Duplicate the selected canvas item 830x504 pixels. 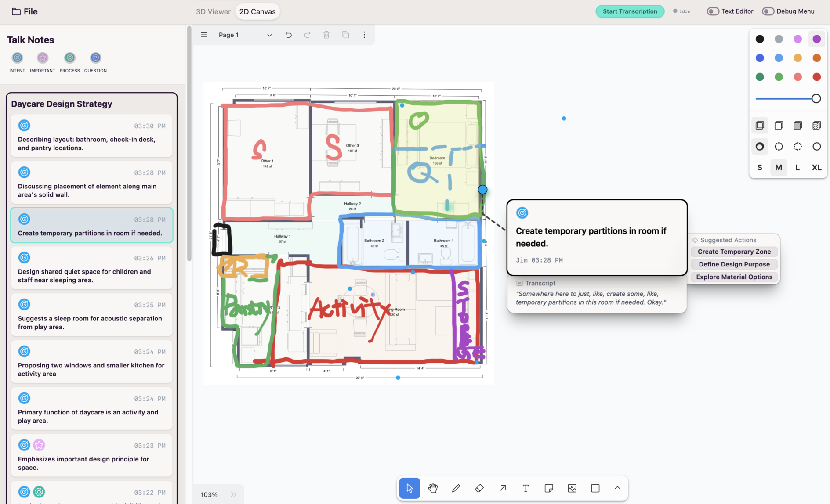pos(345,35)
